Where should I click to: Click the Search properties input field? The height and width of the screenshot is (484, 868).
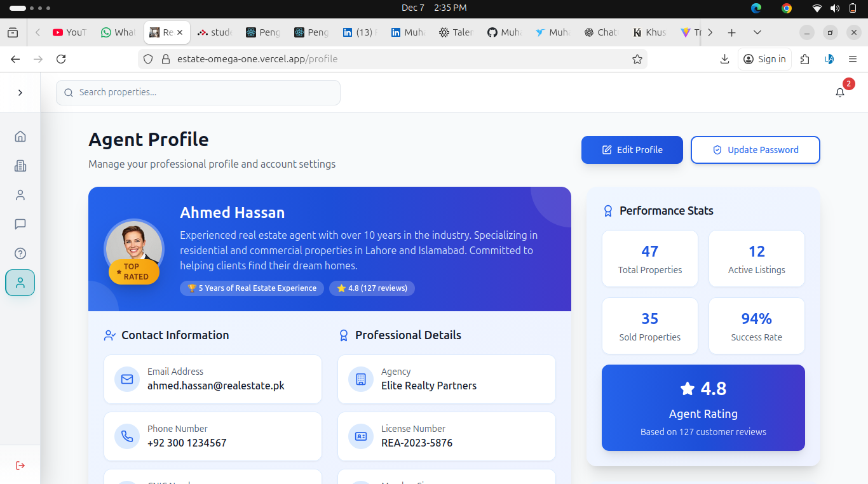coord(198,93)
